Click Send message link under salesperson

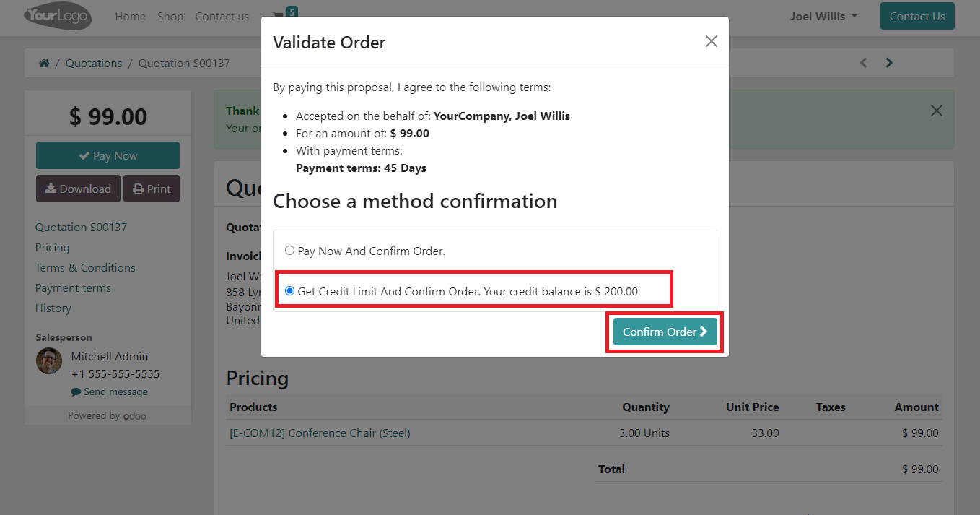pyautogui.click(x=109, y=392)
